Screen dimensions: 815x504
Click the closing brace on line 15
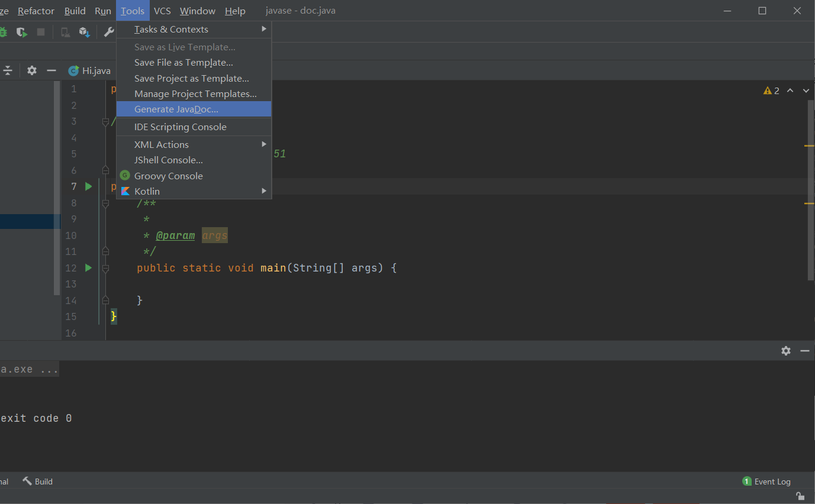pos(114,316)
